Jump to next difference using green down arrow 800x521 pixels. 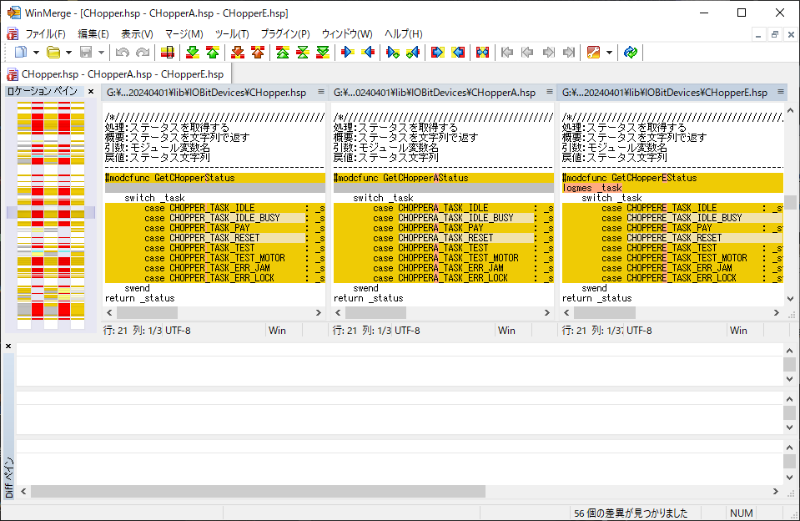[x=191, y=52]
